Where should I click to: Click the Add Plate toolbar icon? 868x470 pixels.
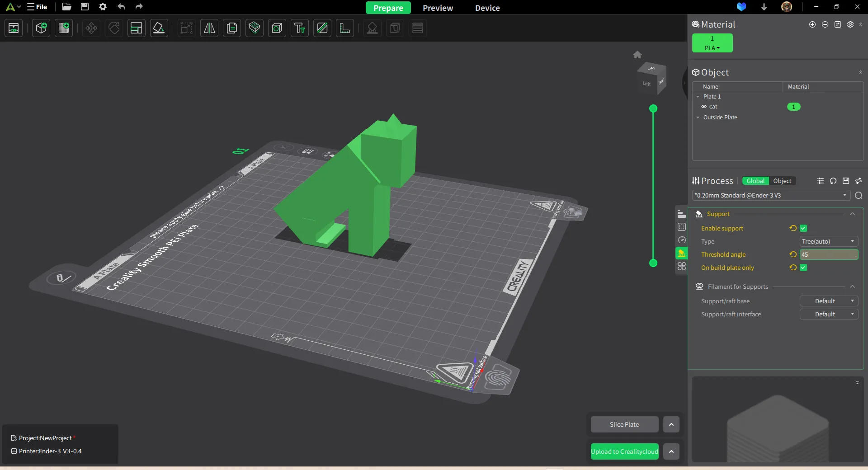point(64,28)
